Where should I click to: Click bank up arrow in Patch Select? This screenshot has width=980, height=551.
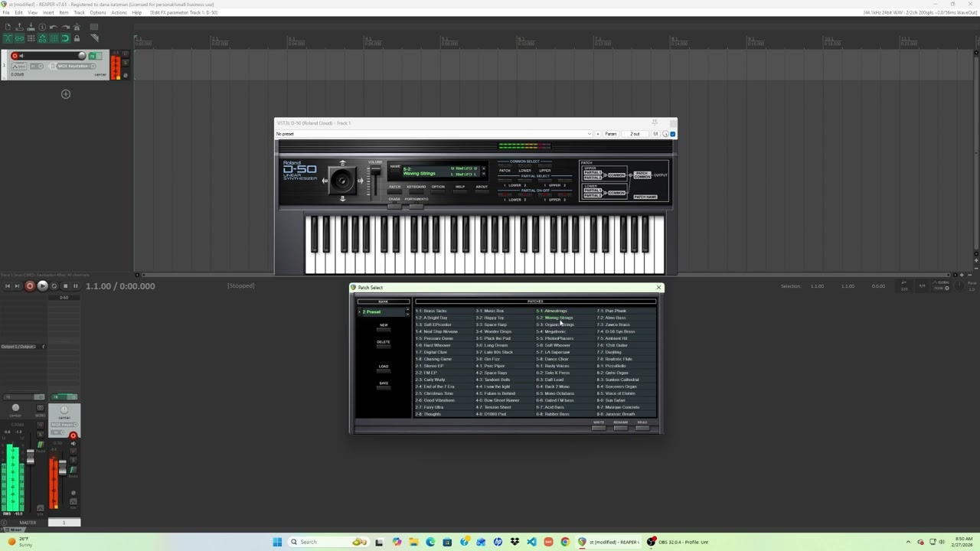pos(407,309)
